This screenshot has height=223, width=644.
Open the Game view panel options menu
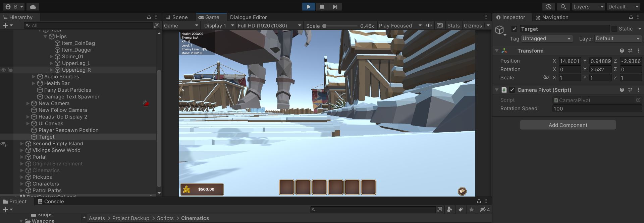click(x=486, y=17)
